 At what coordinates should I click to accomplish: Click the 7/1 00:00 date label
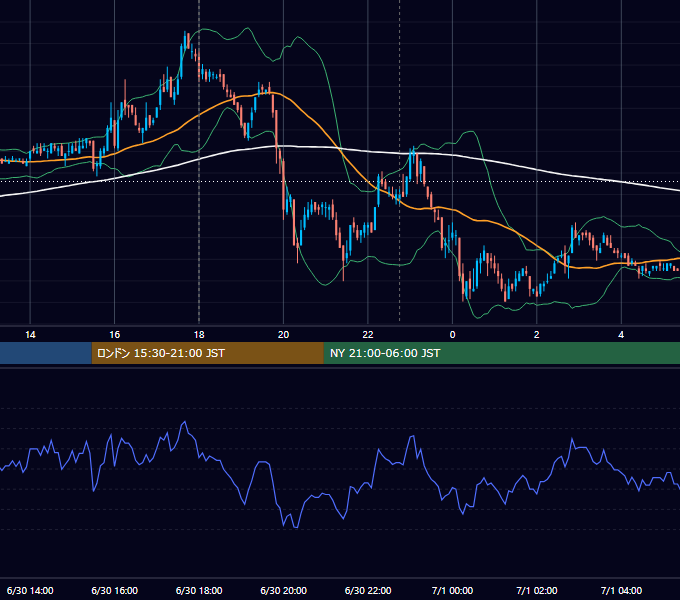[x=452, y=590]
